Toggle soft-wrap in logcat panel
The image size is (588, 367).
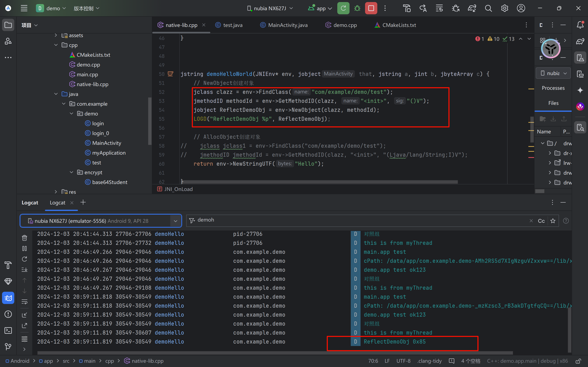[24, 302]
